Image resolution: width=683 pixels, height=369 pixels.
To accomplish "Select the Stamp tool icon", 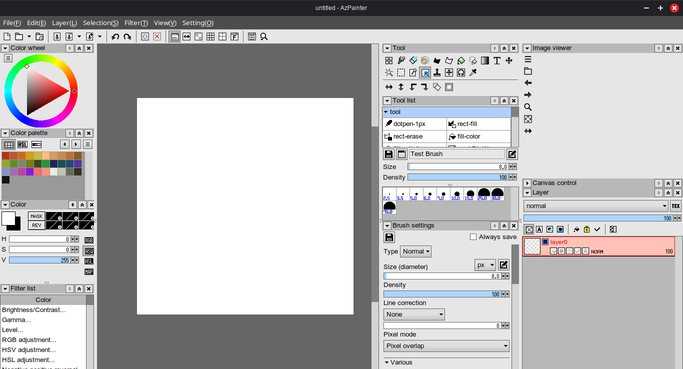I will point(437,73).
